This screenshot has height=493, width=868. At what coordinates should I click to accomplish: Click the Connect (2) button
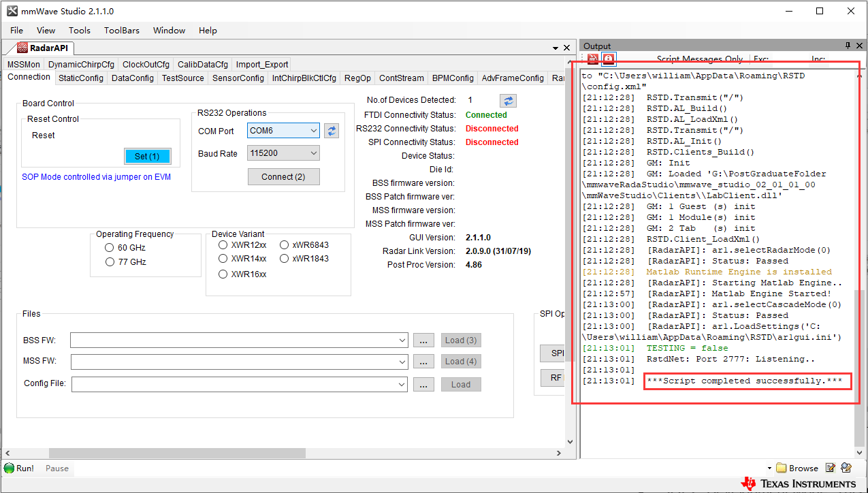(284, 176)
